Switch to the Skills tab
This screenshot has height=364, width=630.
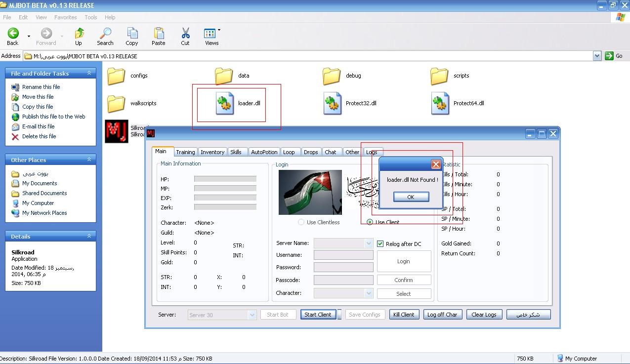236,152
